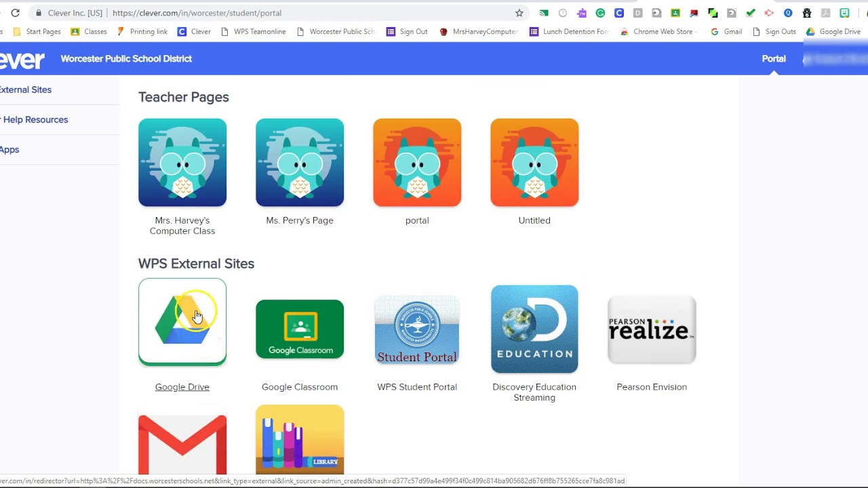Open the Google Drive app tile
868x488 pixels.
pyautogui.click(x=182, y=321)
